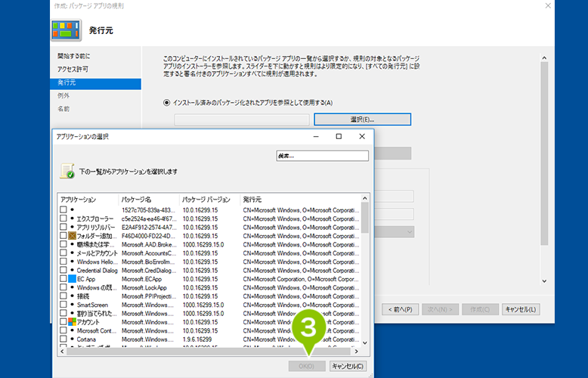Click version 1.9.6.16299 of Cortana
Viewport: 588px width, 378px height.
[x=197, y=339]
